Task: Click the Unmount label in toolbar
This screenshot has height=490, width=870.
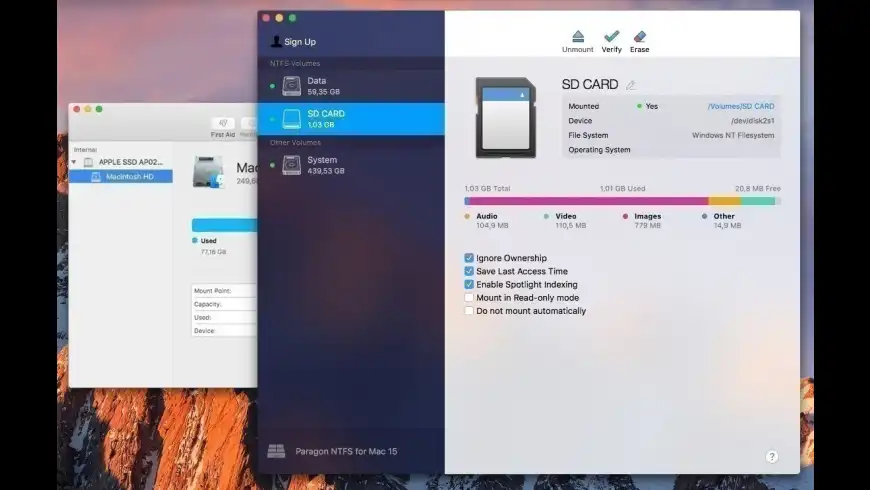Action: pos(578,49)
